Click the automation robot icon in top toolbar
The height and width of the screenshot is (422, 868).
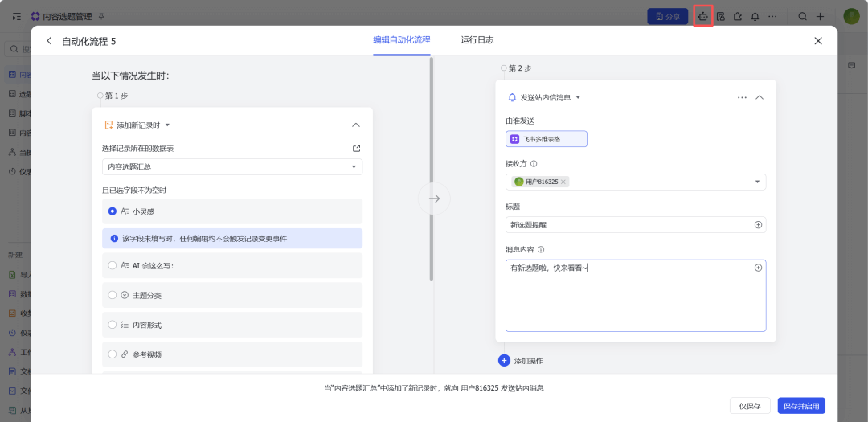tap(703, 16)
